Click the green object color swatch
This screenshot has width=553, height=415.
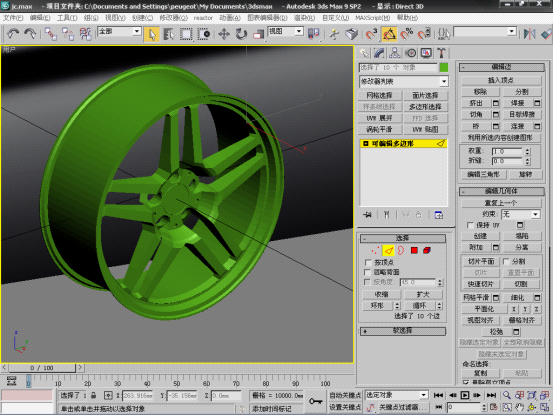coord(444,67)
